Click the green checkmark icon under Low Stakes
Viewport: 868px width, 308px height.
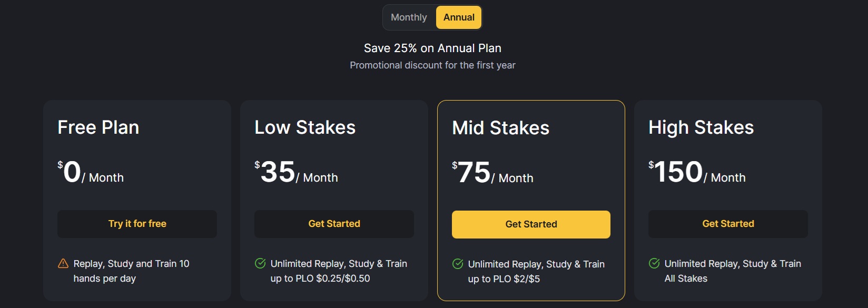click(260, 263)
